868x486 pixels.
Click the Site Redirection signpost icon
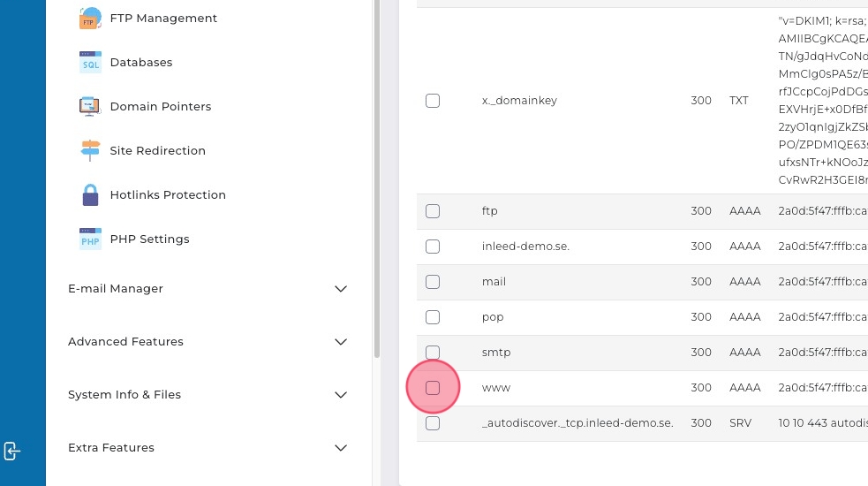(90, 151)
